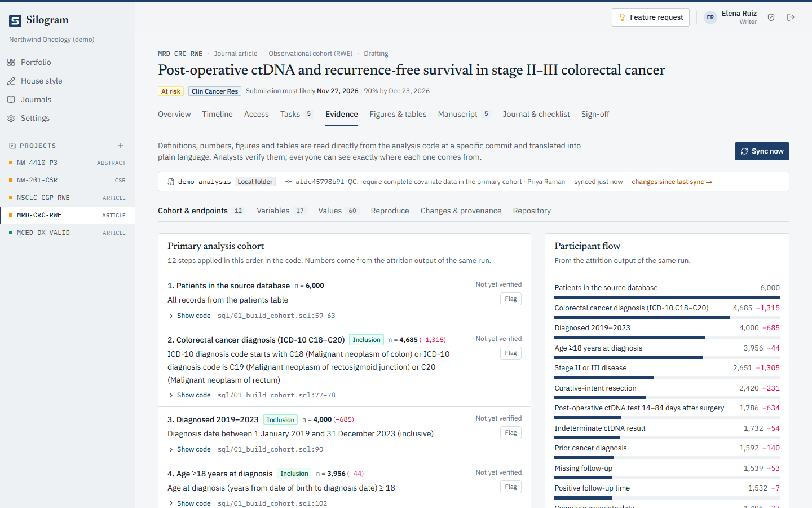
Task: Flag the Colorectal cancer diagnosis step
Action: pyautogui.click(x=511, y=353)
